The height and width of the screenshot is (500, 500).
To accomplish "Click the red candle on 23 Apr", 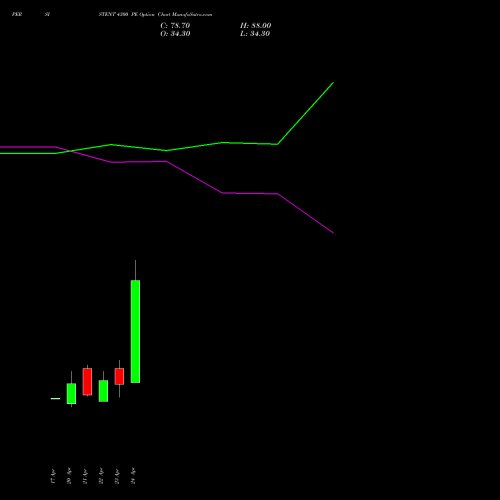I will (119, 376).
